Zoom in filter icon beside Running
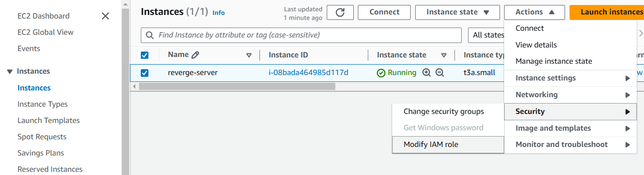 click(426, 72)
